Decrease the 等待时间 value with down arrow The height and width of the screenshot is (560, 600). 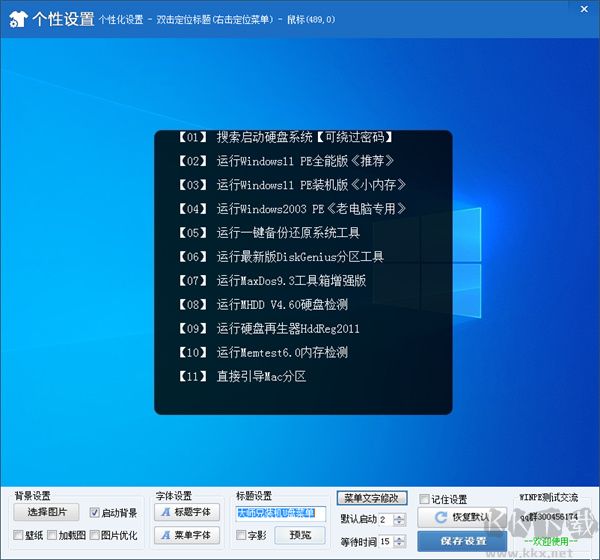399,545
